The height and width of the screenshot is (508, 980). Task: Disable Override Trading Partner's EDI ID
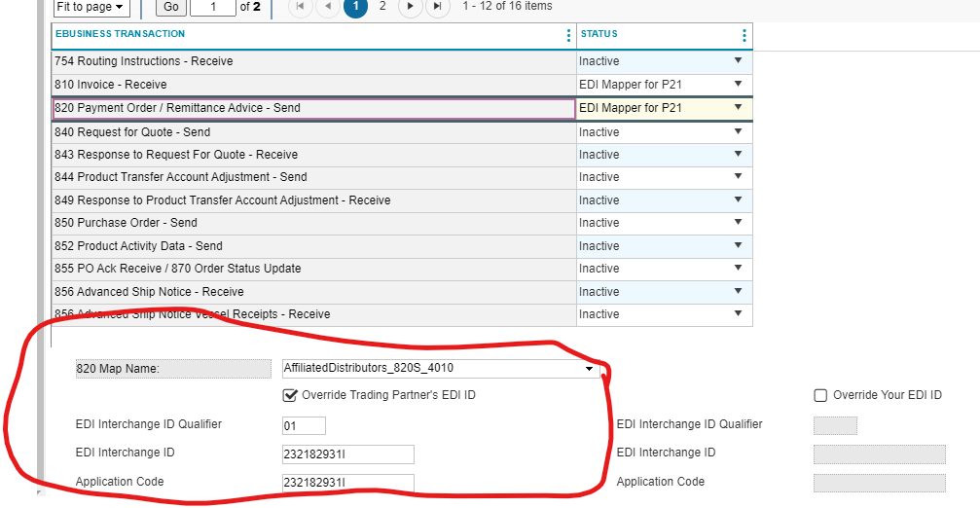point(290,395)
